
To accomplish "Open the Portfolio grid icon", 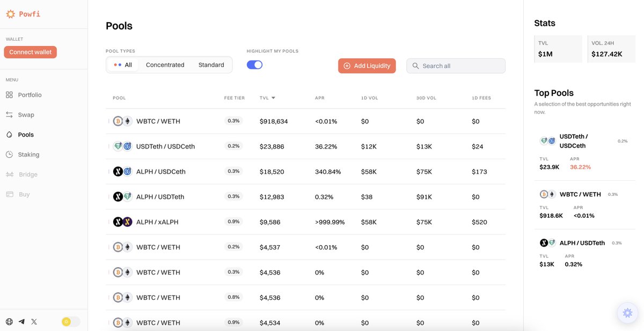I will tap(9, 95).
